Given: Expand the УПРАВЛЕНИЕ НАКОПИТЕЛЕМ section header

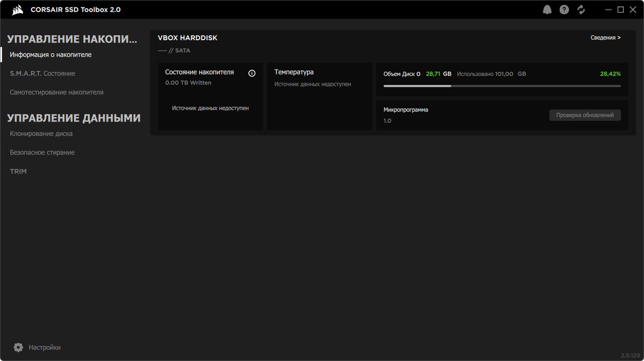Looking at the screenshot, I should (59, 39).
